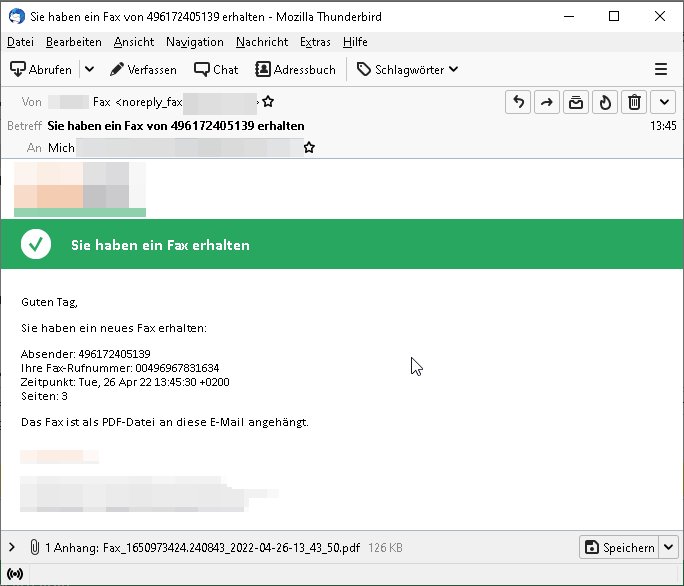Expand the attachment list pane
Viewport: 684px width, 586px height.
pos(12,547)
